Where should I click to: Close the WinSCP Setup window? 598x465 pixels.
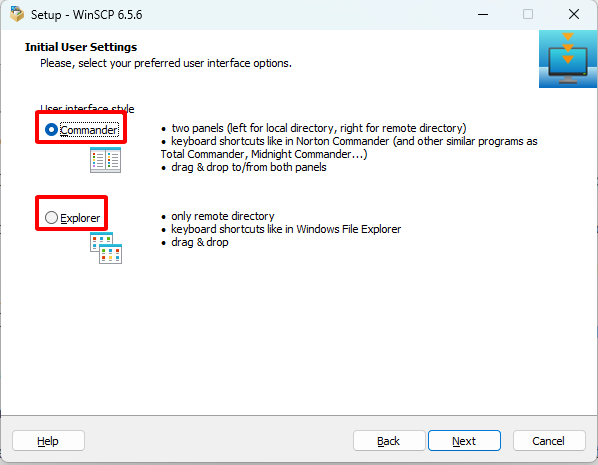574,14
